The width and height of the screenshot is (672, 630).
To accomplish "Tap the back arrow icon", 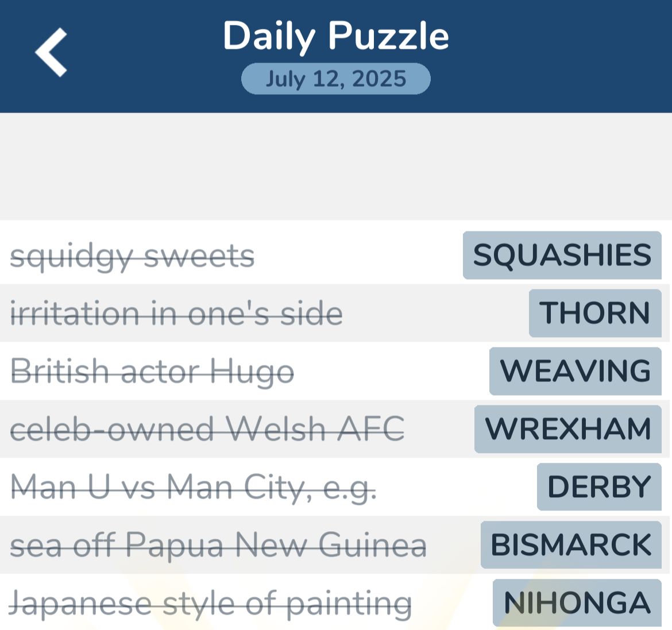I will (51, 52).
